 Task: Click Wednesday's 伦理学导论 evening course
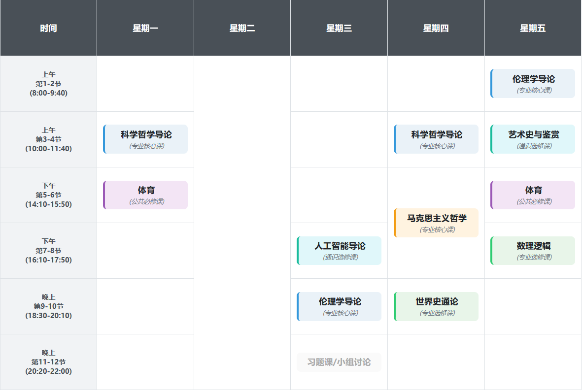click(x=339, y=306)
